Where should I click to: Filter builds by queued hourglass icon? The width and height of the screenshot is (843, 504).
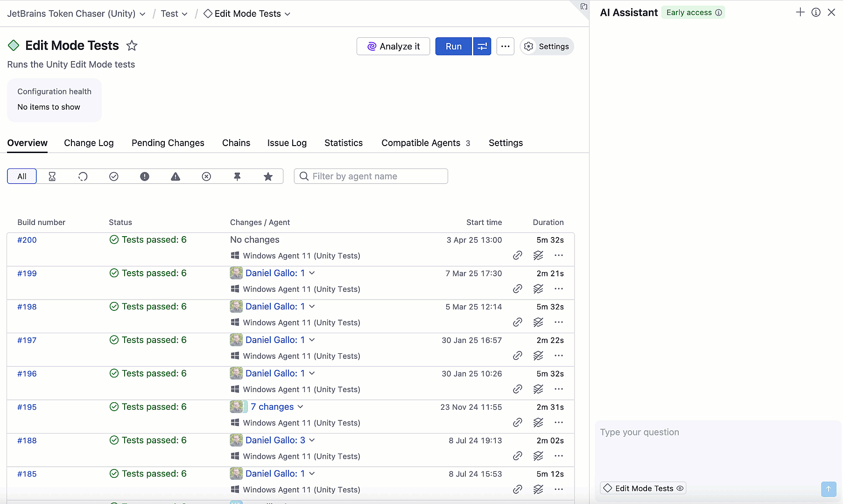[52, 176]
